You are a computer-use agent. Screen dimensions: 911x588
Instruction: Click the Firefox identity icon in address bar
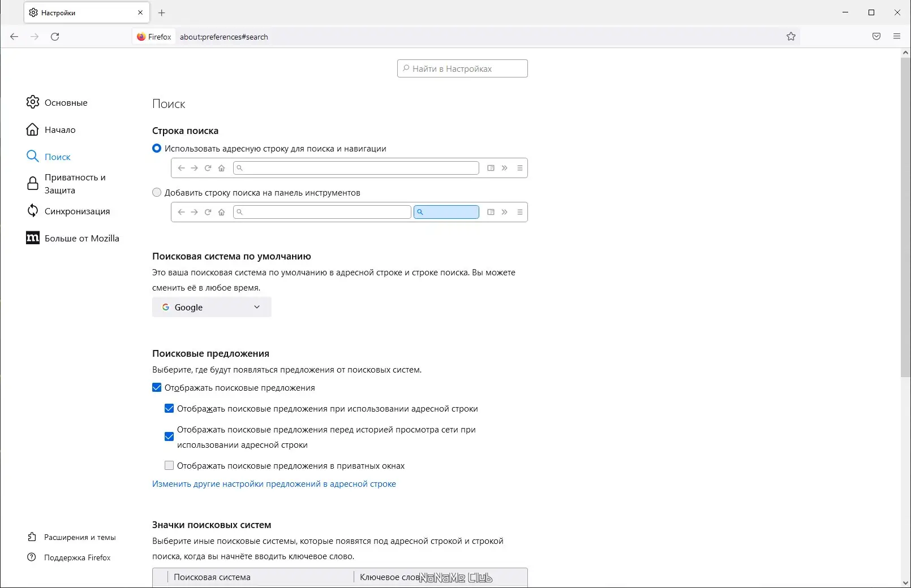point(141,37)
